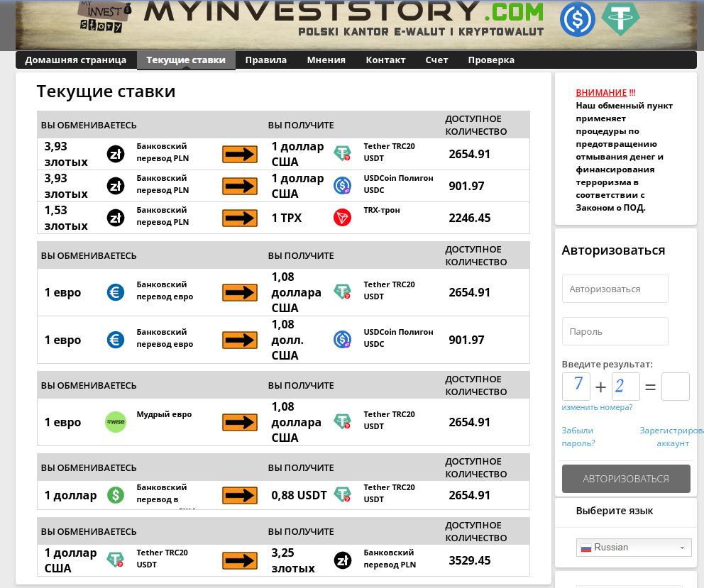This screenshot has height=588, width=704.
Task: Open the Russian language dropdown
Action: (634, 547)
